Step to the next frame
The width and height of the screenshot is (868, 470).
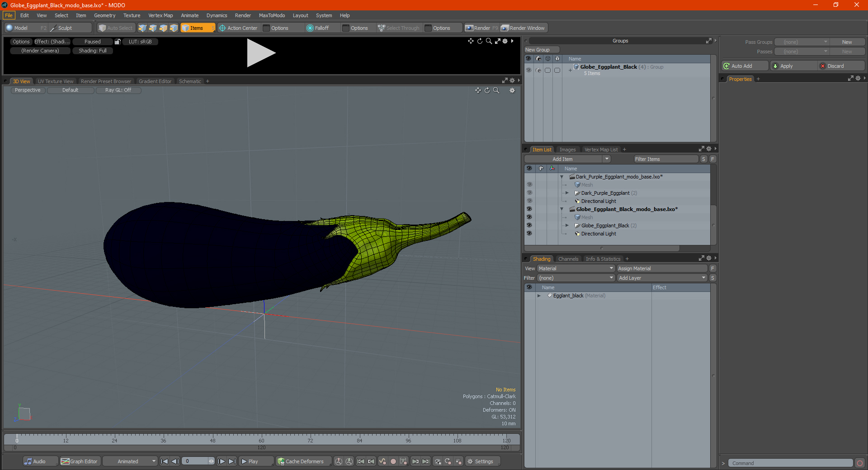[x=221, y=461]
